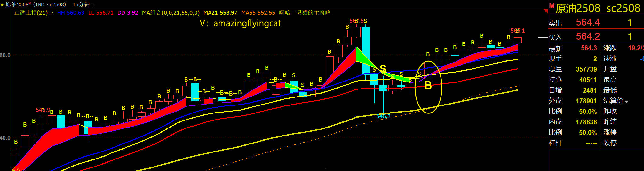Click the 日增 value 2481

point(590,90)
